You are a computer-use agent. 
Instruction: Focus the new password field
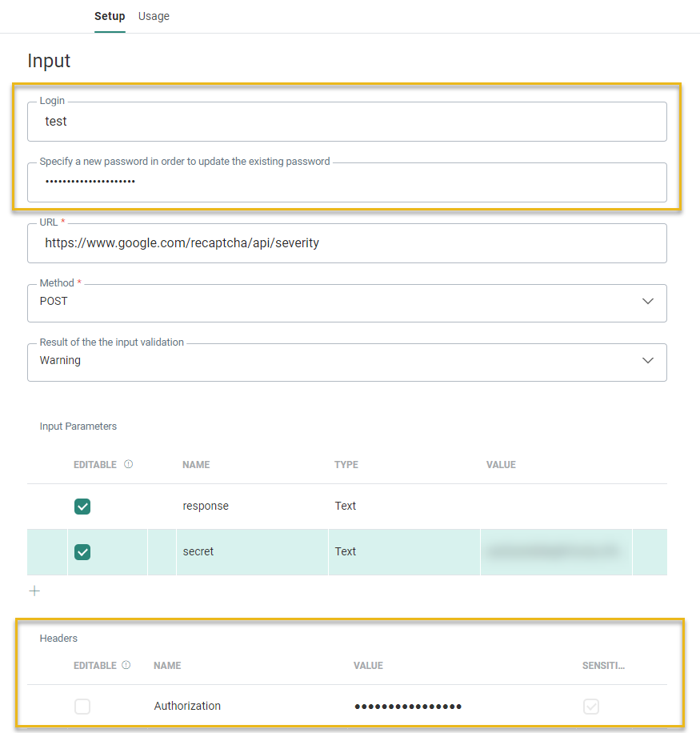click(x=346, y=182)
